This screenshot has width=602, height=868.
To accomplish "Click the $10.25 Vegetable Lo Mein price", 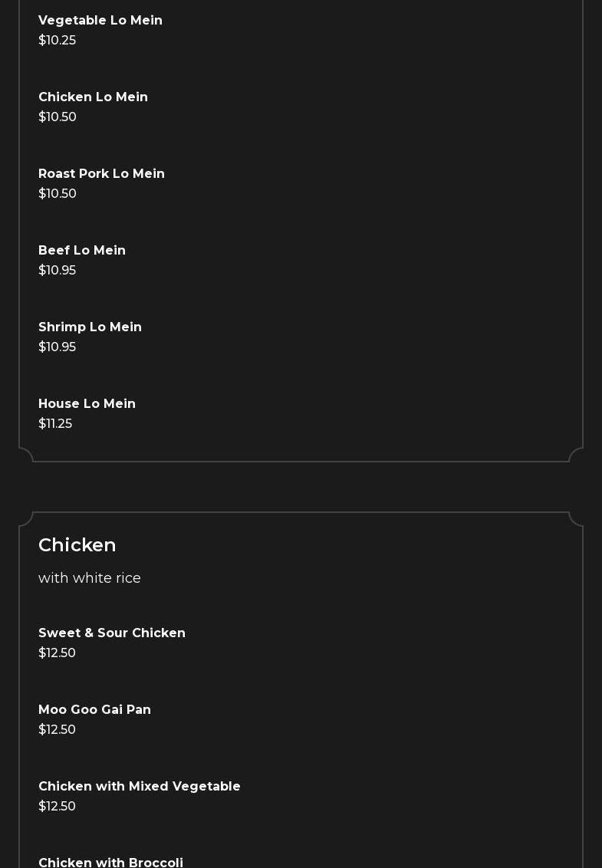I will [x=57, y=41].
